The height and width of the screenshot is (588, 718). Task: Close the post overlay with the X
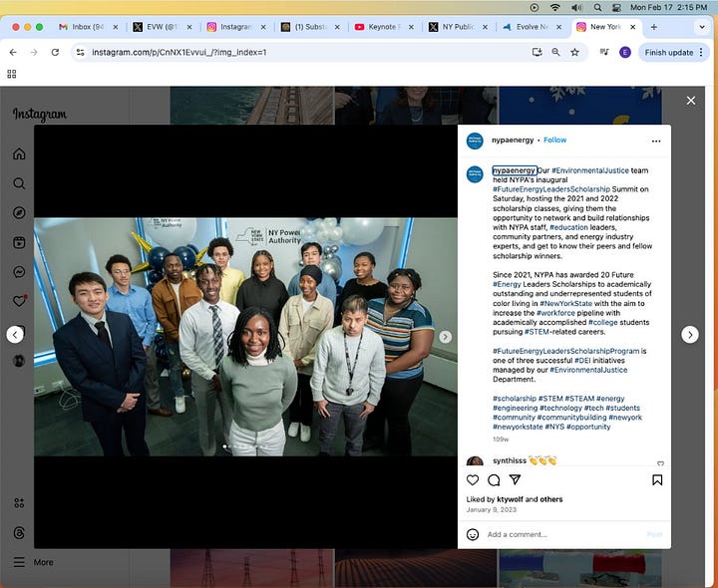click(x=691, y=101)
